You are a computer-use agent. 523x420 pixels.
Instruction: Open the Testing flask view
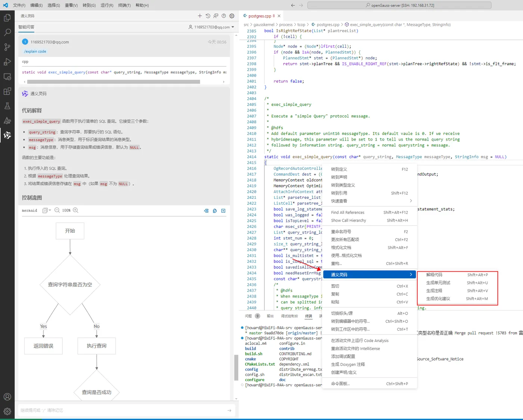click(x=7, y=106)
